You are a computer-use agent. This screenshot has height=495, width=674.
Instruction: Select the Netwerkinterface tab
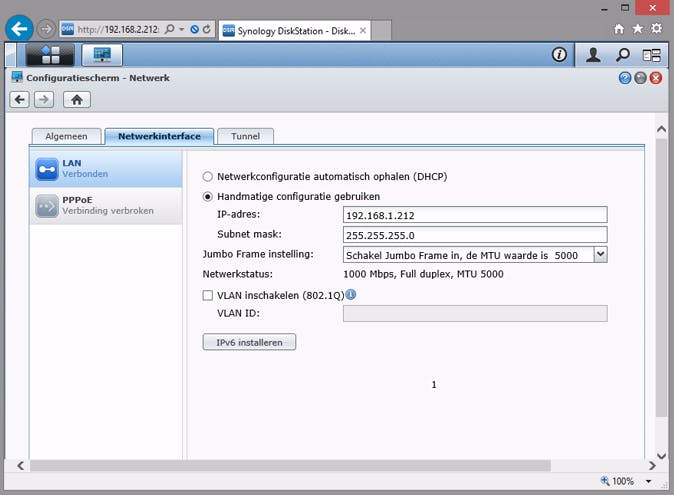159,136
